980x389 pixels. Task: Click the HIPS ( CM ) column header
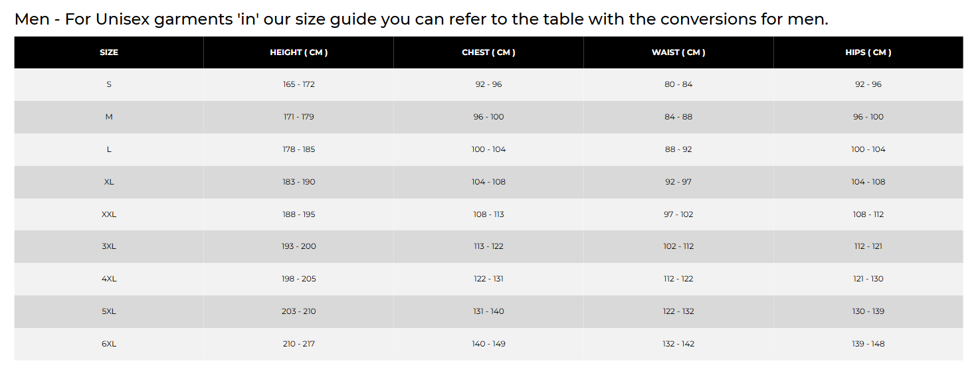pyautogui.click(x=868, y=52)
